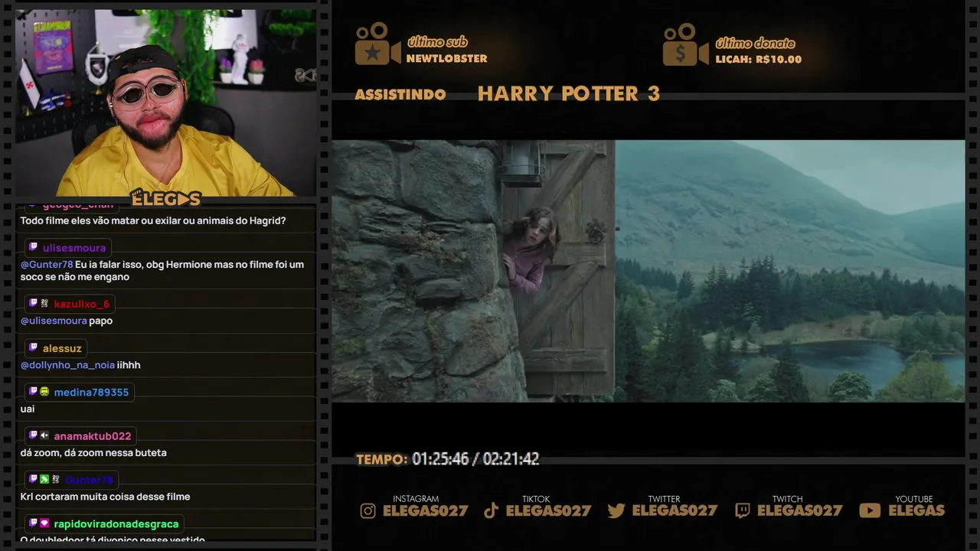This screenshot has height=551, width=980.
Task: Click the 'último donate' heading
Action: coord(755,43)
